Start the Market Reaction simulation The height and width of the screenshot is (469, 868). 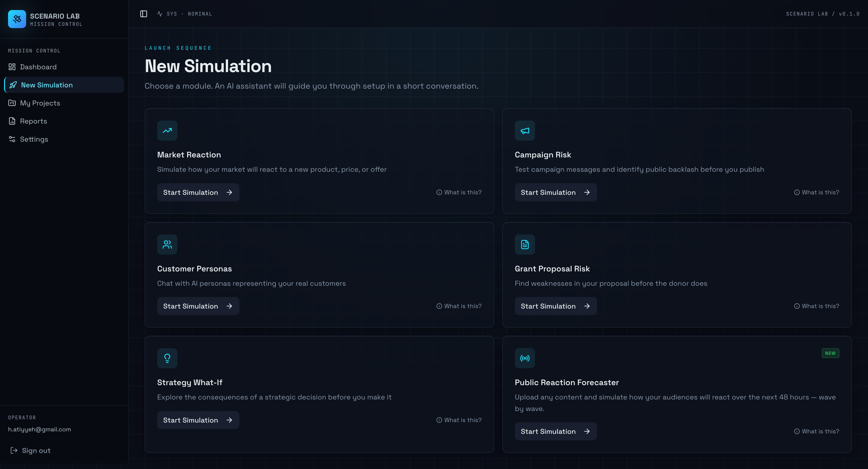[x=198, y=192]
